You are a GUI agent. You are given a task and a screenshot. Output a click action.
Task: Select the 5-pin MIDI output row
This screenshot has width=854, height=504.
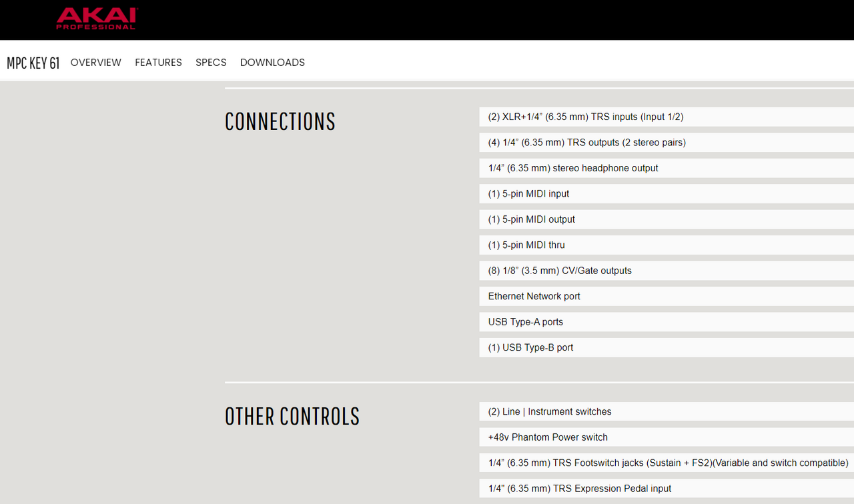(667, 219)
